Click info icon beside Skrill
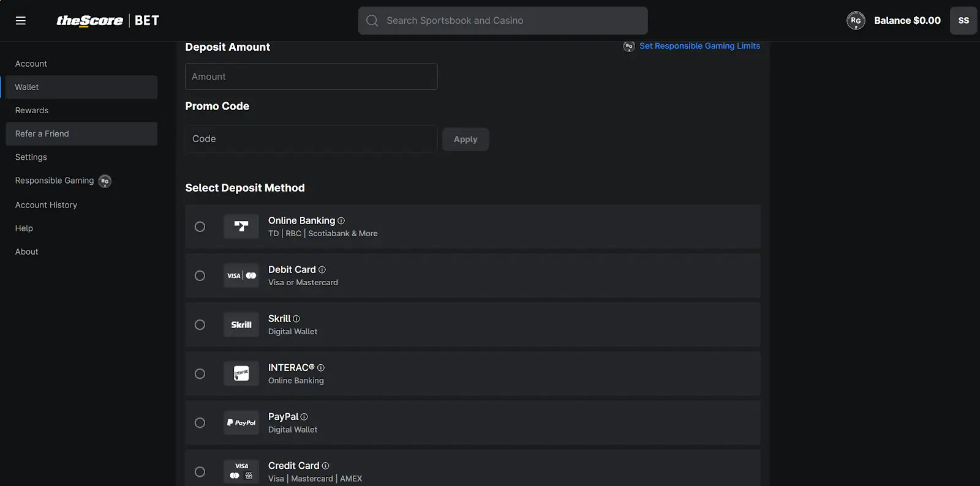Screen dimensions: 980x486 296,319
